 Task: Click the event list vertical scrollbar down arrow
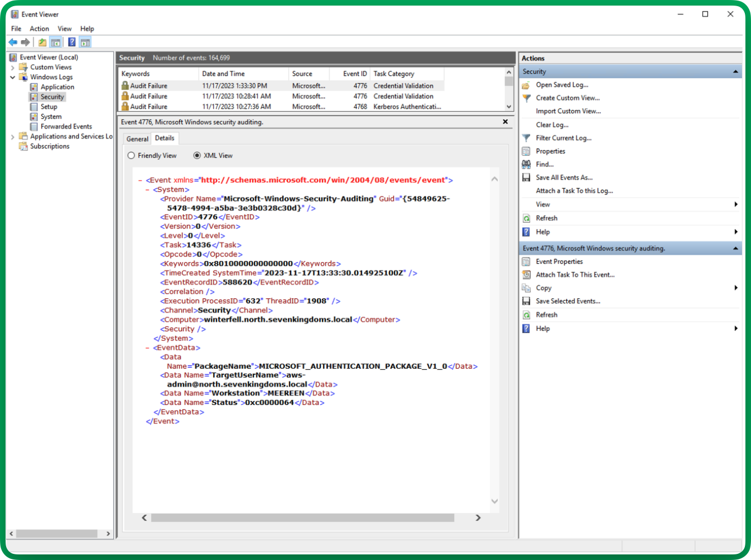(x=509, y=107)
